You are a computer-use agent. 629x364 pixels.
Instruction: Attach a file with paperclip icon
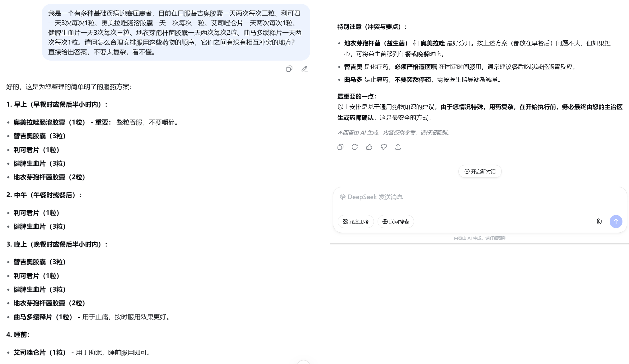pyautogui.click(x=599, y=222)
